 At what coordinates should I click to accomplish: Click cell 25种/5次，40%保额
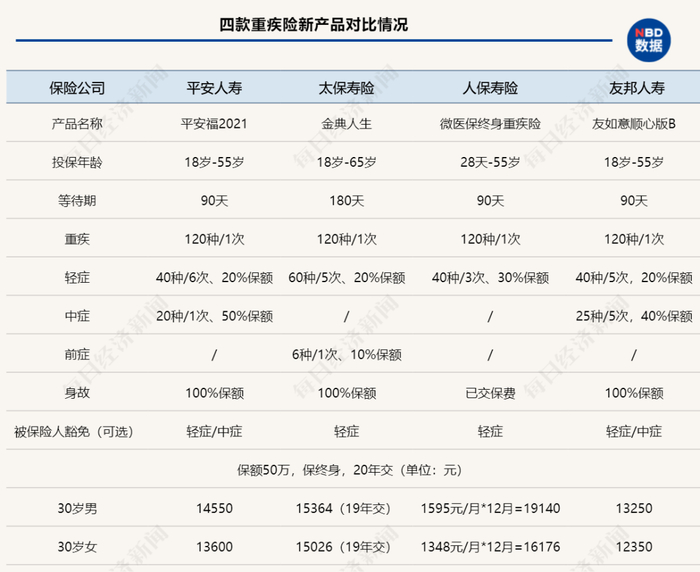[x=633, y=316]
